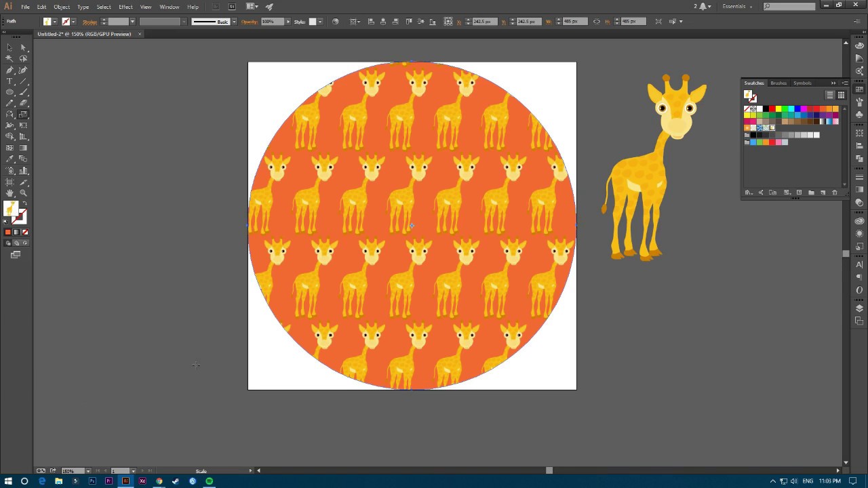Viewport: 868px width, 488px height.
Task: Close the Untitled-2 document tab
Action: [140, 34]
